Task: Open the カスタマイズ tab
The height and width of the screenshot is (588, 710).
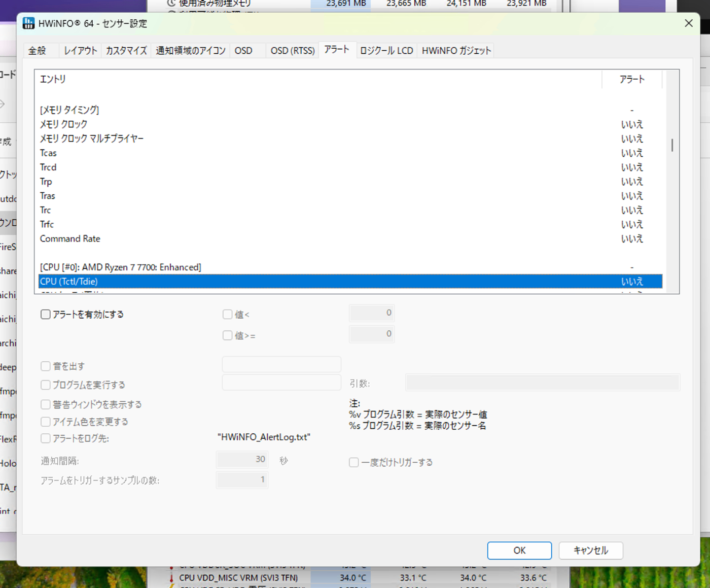Action: 126,50
